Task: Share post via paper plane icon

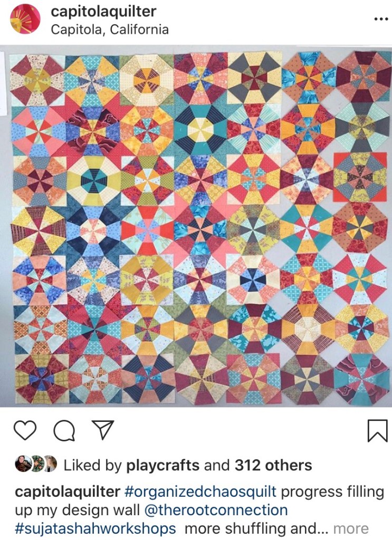Action: (x=103, y=430)
